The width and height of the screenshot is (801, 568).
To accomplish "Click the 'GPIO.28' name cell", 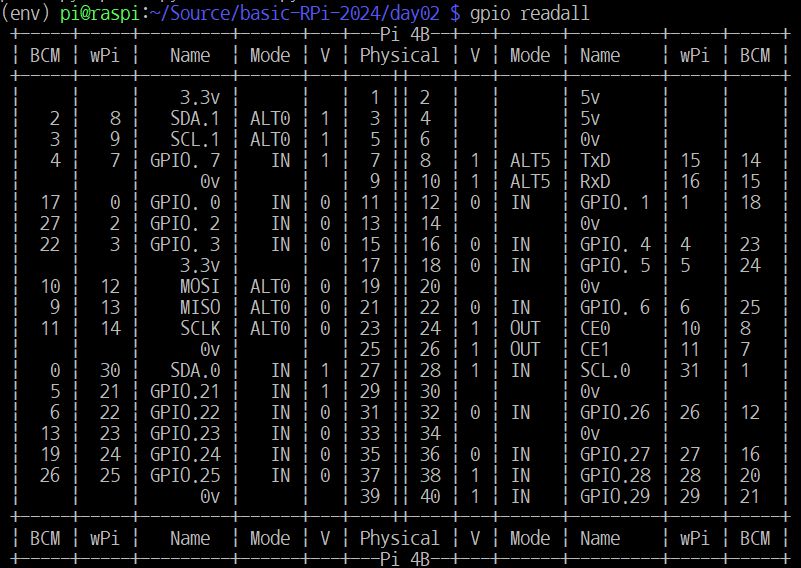I will pos(615,475).
